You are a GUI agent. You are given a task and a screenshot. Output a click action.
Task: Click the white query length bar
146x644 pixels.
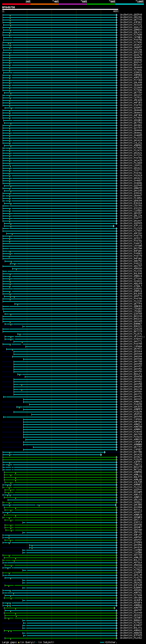click(x=60, y=9)
